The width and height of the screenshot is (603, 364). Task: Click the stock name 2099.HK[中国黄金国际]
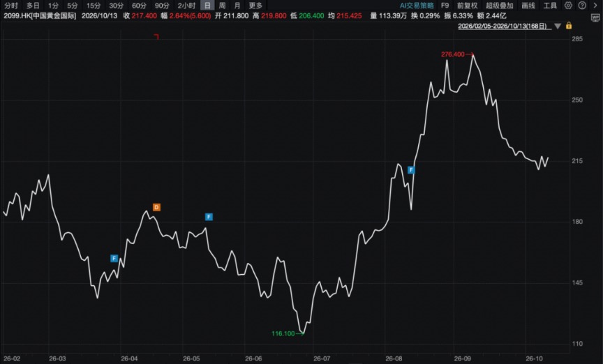click(40, 16)
